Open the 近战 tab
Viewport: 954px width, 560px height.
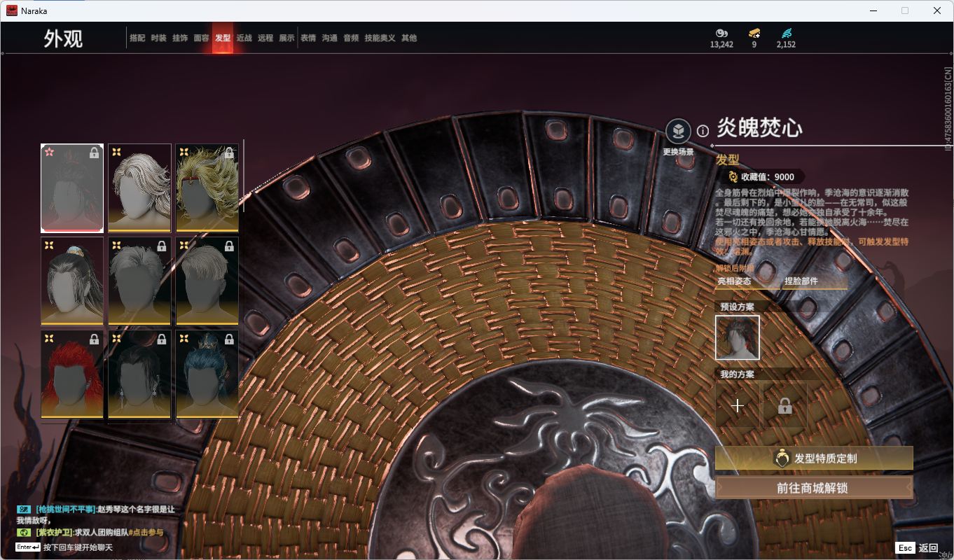244,38
